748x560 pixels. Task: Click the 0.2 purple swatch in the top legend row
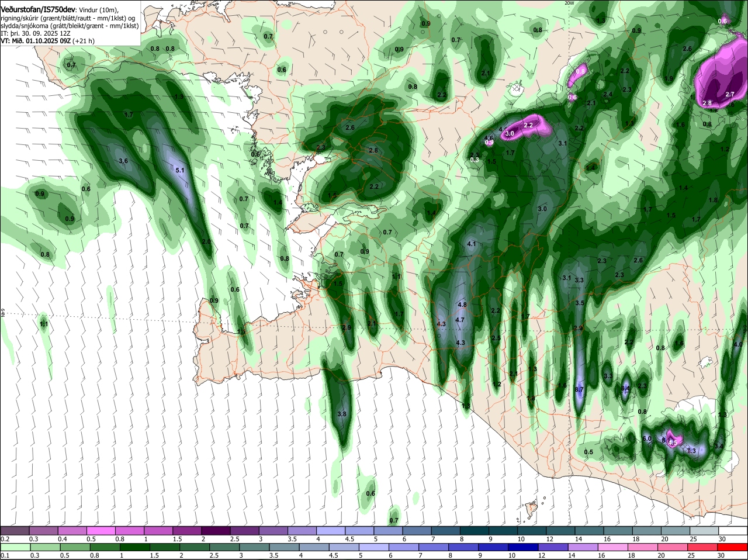point(15,531)
